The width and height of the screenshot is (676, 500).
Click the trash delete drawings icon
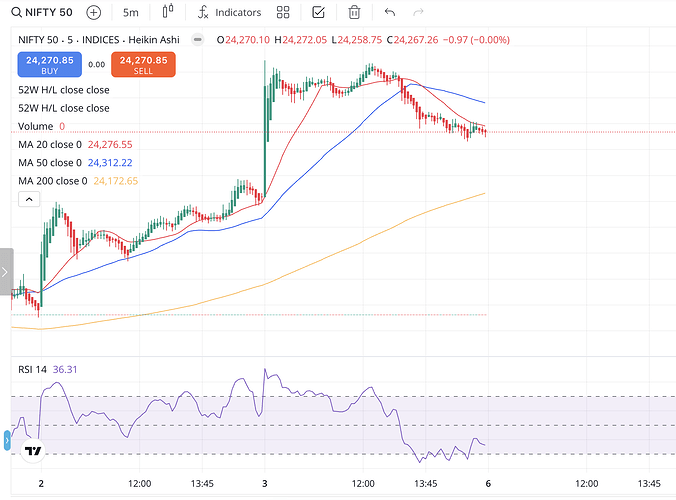(x=354, y=12)
